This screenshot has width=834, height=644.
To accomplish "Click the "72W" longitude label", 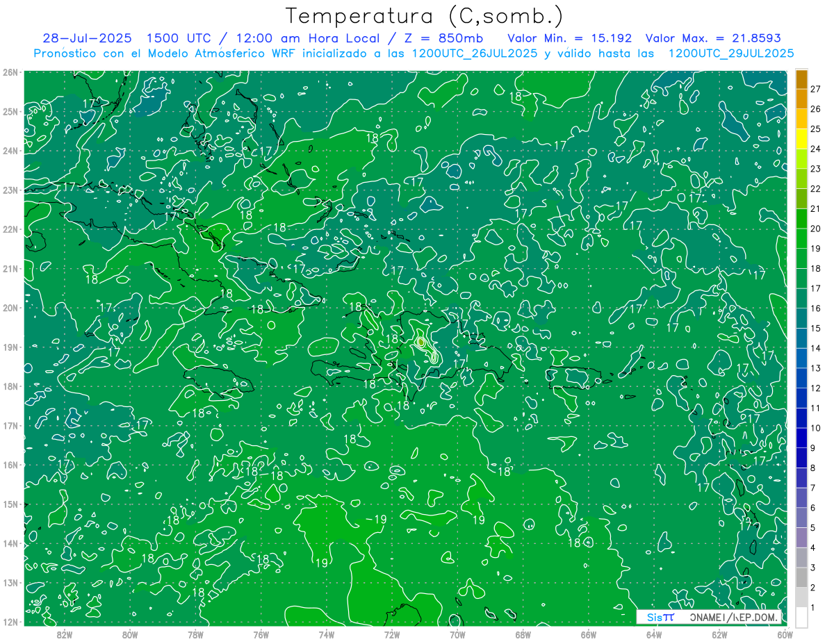I will pyautogui.click(x=392, y=634).
